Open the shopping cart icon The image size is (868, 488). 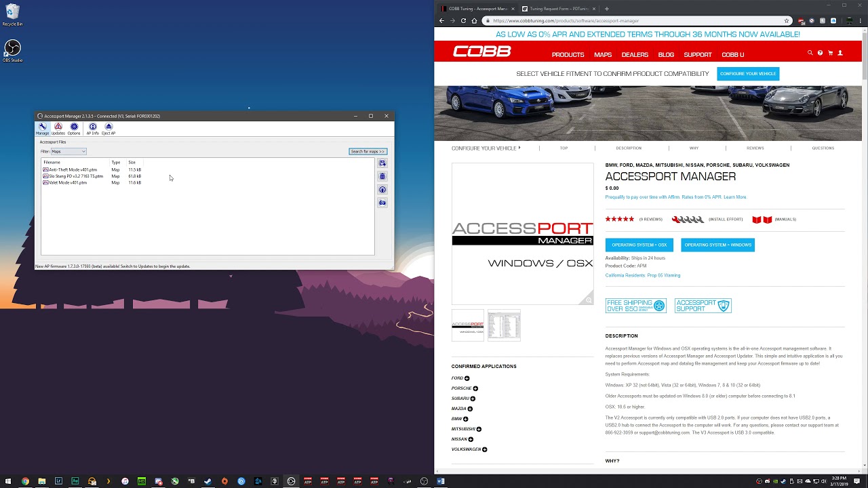tap(830, 53)
